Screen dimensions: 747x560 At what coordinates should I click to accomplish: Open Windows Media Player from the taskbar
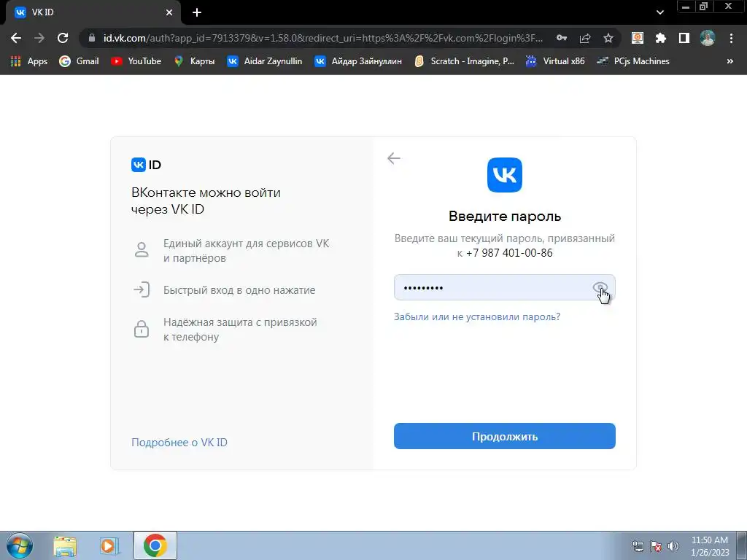(x=109, y=545)
